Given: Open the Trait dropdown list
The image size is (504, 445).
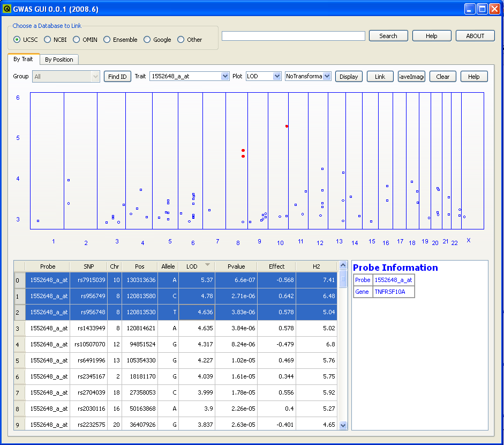Looking at the screenshot, I should point(225,77).
